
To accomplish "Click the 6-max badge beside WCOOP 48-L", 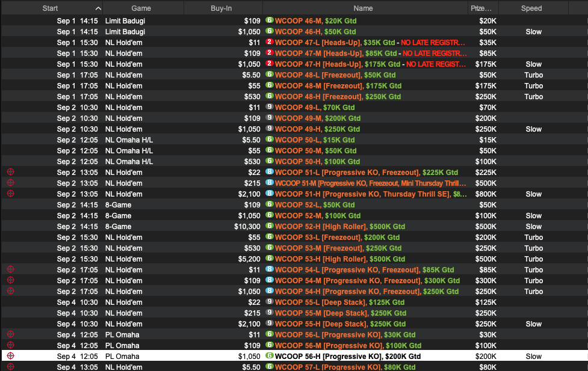I will [269, 75].
